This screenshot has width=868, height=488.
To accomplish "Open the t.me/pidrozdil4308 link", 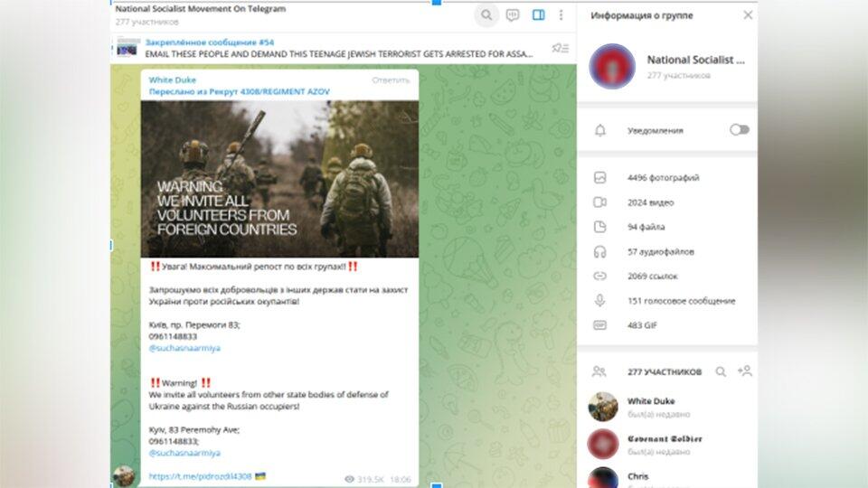I will [x=200, y=476].
